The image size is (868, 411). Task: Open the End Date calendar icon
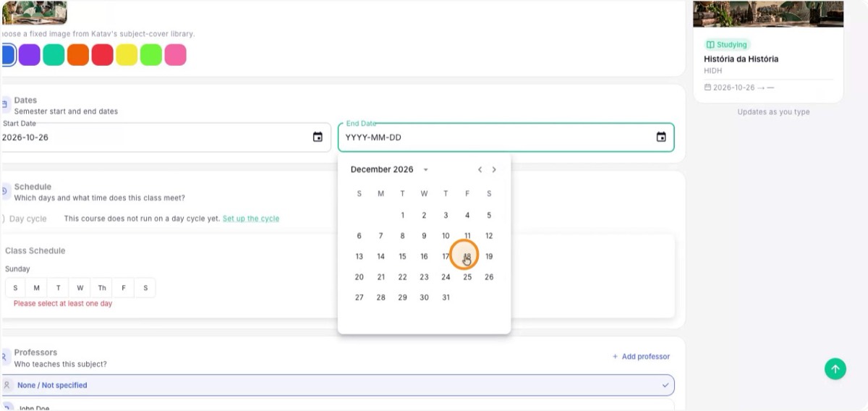pyautogui.click(x=661, y=137)
